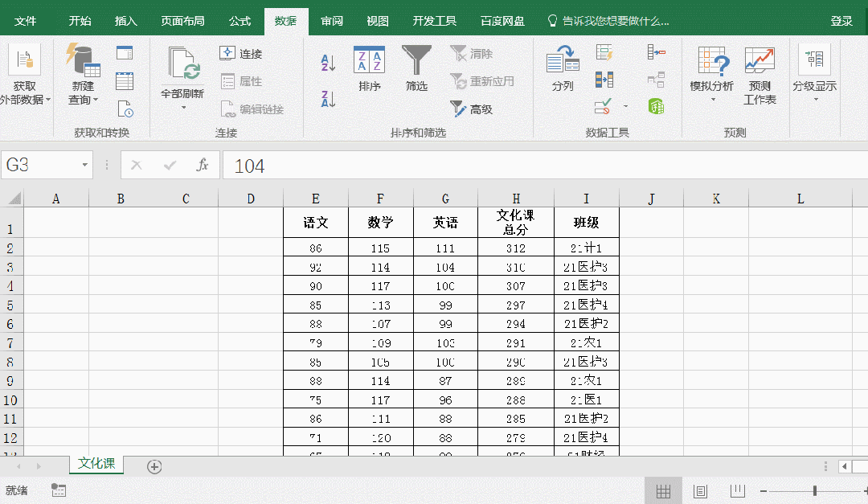Select the cell containing 312
This screenshot has width=868, height=504.
[516, 248]
